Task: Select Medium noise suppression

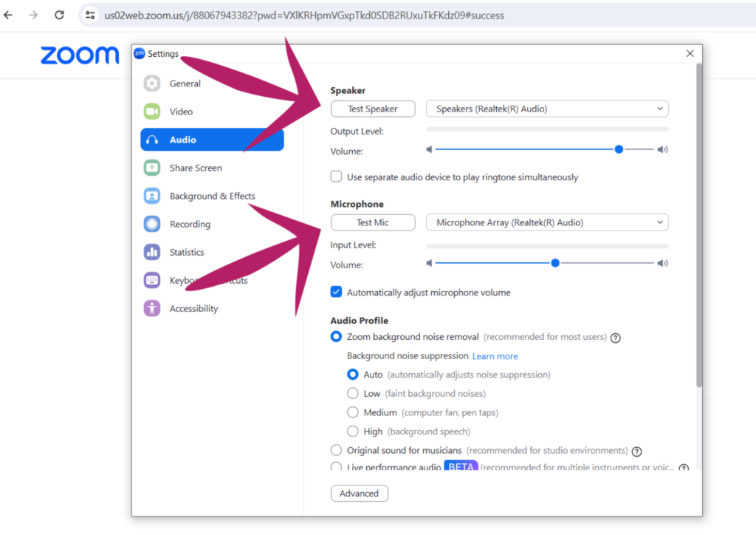Action: pyautogui.click(x=353, y=412)
